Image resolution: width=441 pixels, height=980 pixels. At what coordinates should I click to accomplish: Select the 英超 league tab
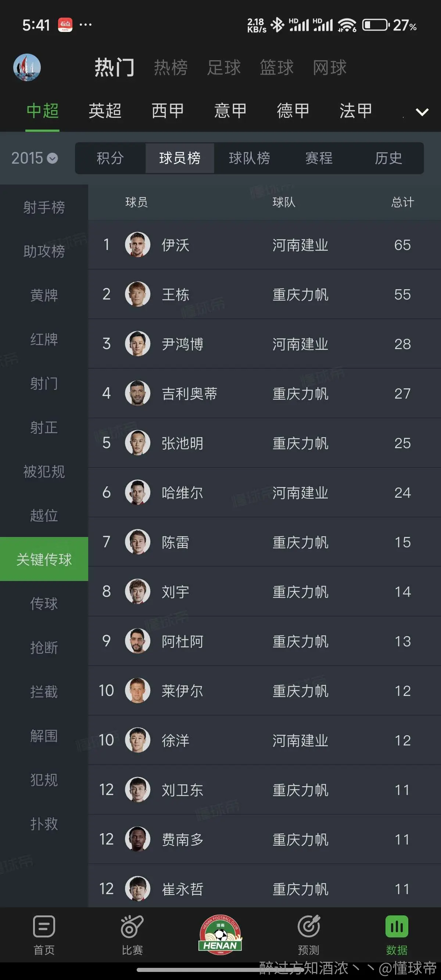(x=105, y=111)
